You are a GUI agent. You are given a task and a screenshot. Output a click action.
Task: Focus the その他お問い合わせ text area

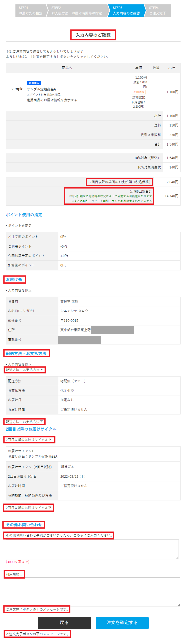tap(92, 549)
